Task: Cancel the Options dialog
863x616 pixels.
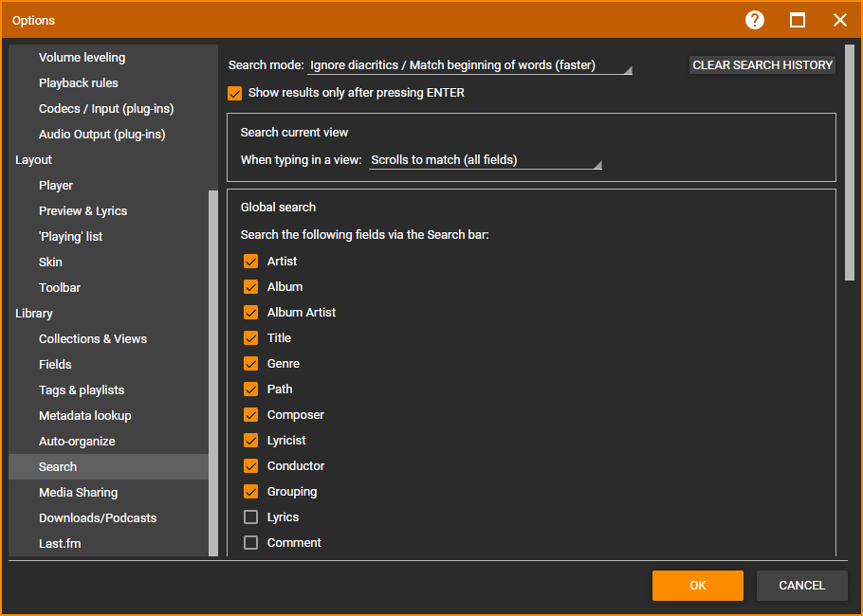Action: 801,586
